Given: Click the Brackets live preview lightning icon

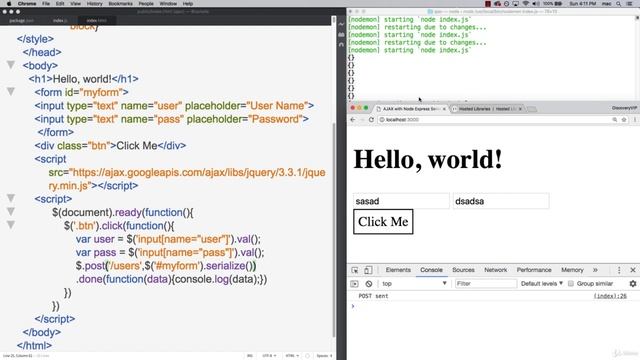Looking at the screenshot, I should point(342,24).
